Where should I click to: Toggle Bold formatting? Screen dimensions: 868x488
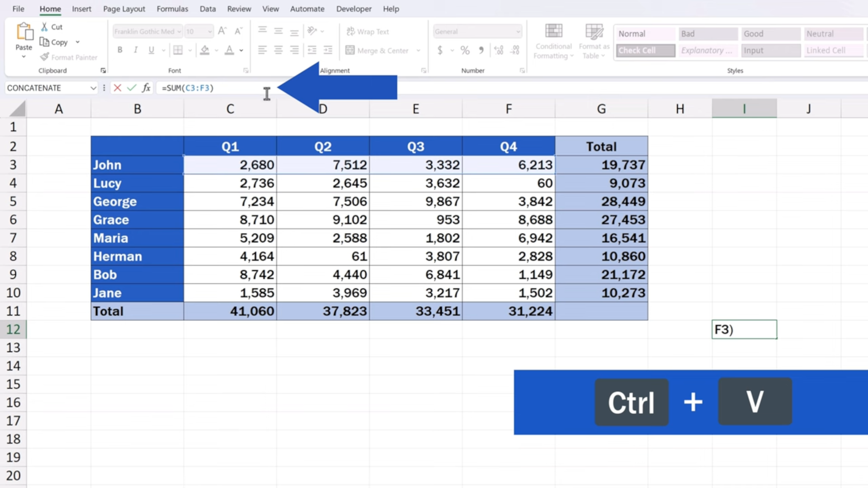click(x=120, y=50)
